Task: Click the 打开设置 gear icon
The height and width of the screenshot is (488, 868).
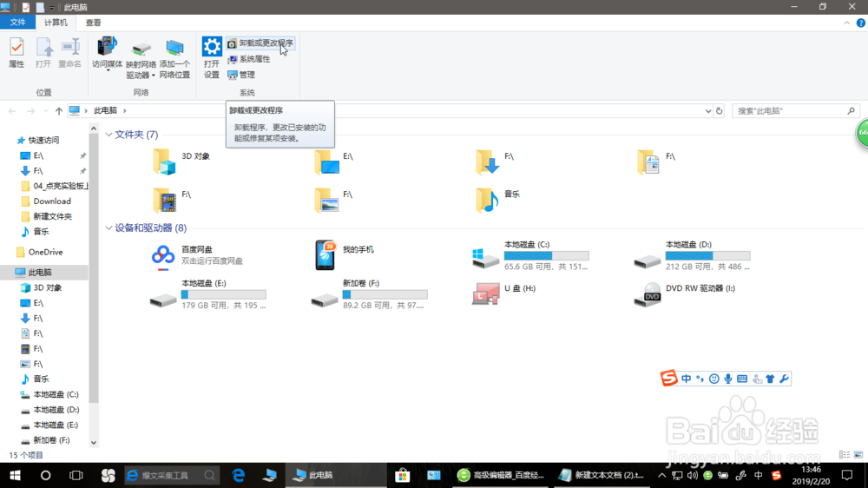Action: pyautogui.click(x=212, y=47)
